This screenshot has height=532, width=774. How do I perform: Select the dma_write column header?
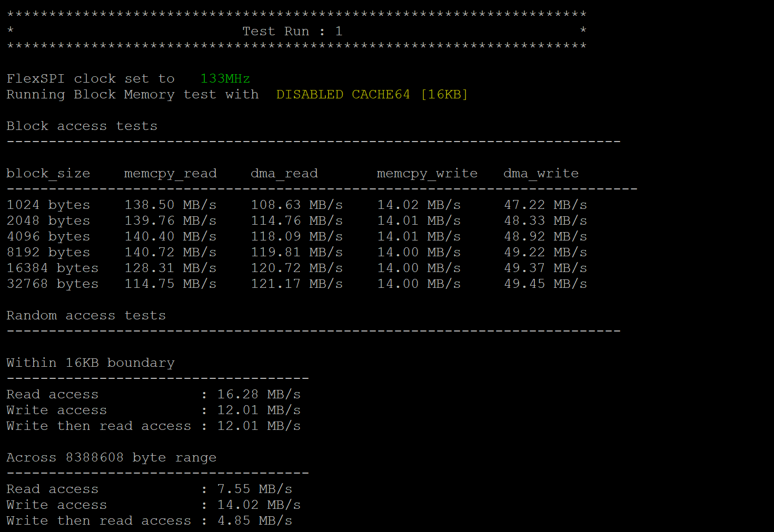coord(541,173)
